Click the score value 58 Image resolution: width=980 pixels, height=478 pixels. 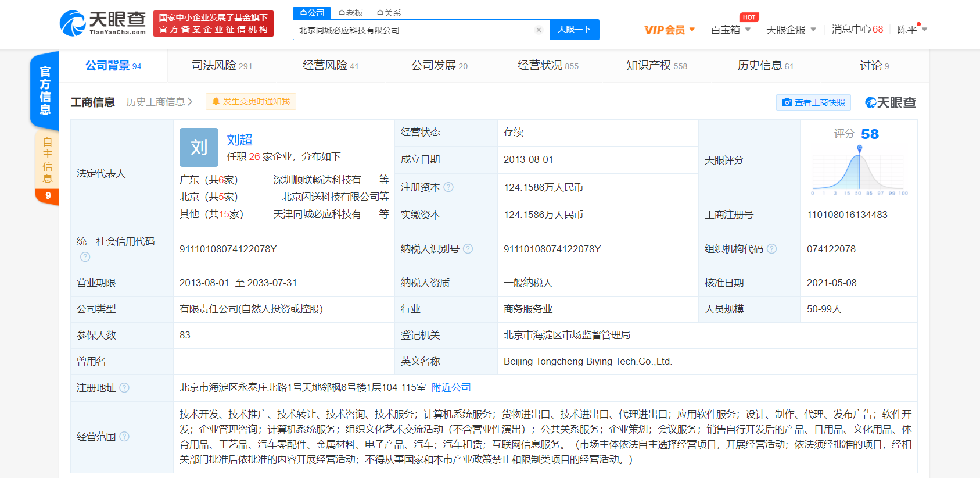[x=870, y=134]
